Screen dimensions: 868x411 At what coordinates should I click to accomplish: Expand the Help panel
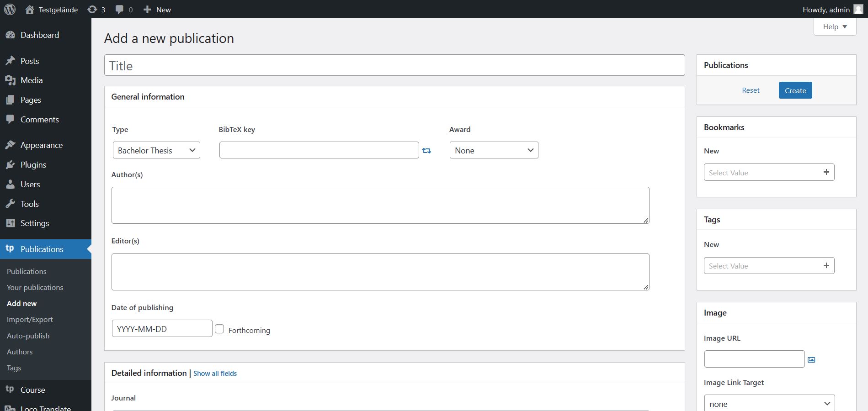click(x=835, y=26)
